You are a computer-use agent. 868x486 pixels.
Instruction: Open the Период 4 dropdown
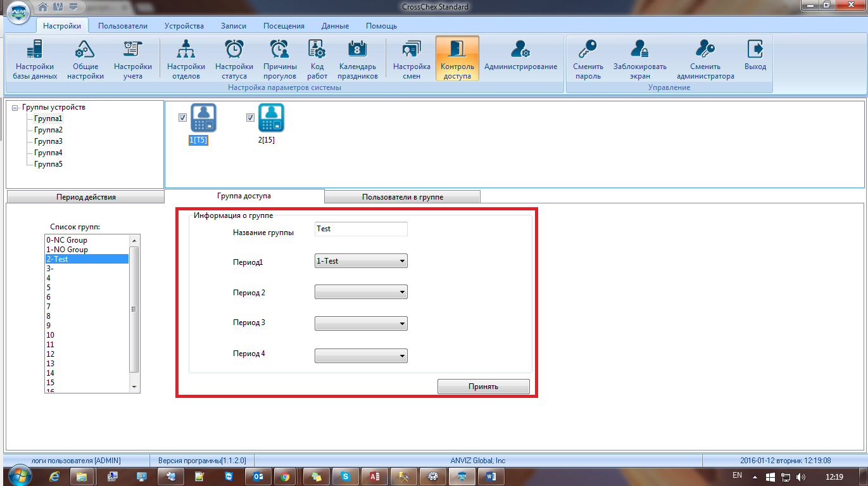pyautogui.click(x=361, y=356)
